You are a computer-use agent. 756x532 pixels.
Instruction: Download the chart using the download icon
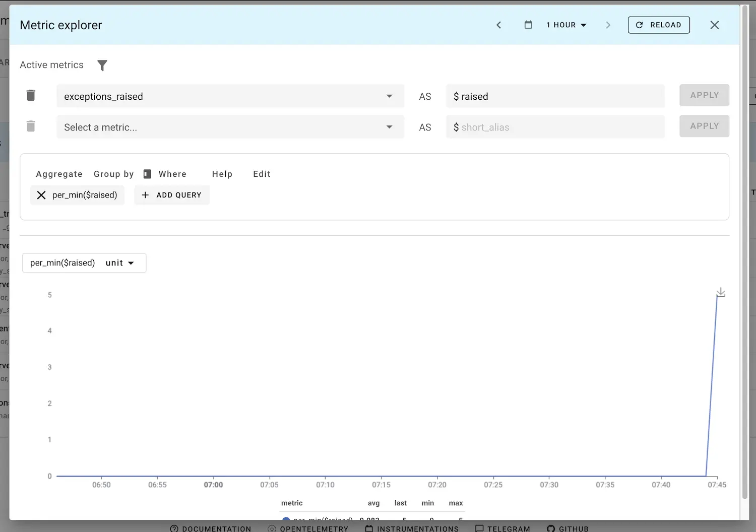[x=721, y=292]
